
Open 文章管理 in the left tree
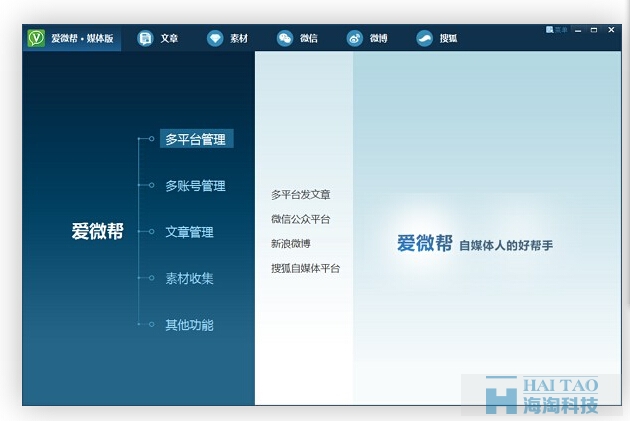[189, 232]
